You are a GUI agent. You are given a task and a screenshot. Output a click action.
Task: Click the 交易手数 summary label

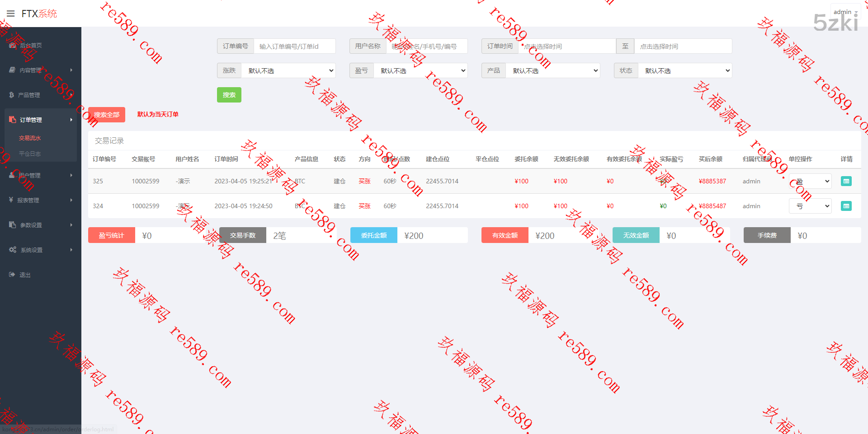click(x=243, y=235)
